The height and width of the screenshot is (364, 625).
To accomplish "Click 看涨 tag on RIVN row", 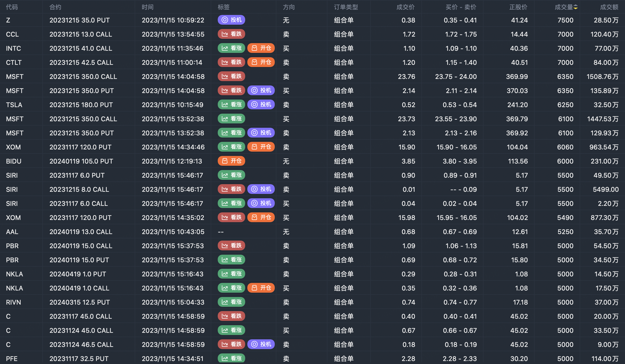I will click(x=231, y=302).
